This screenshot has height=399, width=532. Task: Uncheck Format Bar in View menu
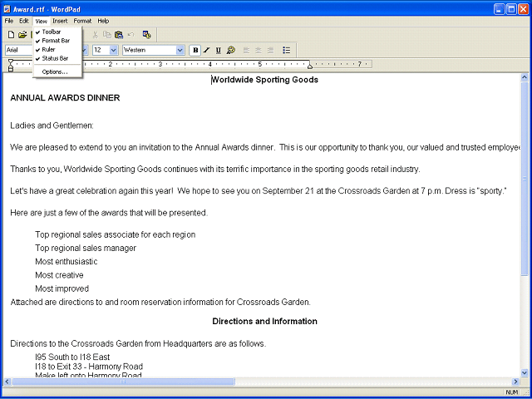coord(57,41)
